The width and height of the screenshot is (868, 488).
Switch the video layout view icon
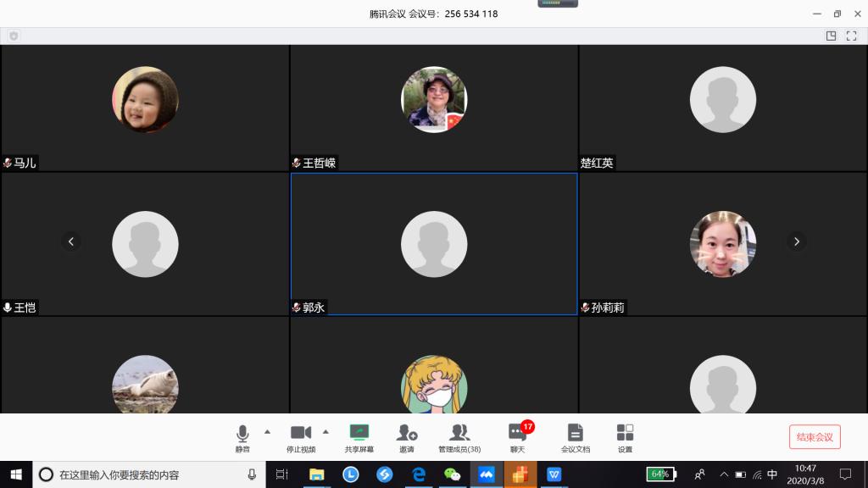point(831,36)
